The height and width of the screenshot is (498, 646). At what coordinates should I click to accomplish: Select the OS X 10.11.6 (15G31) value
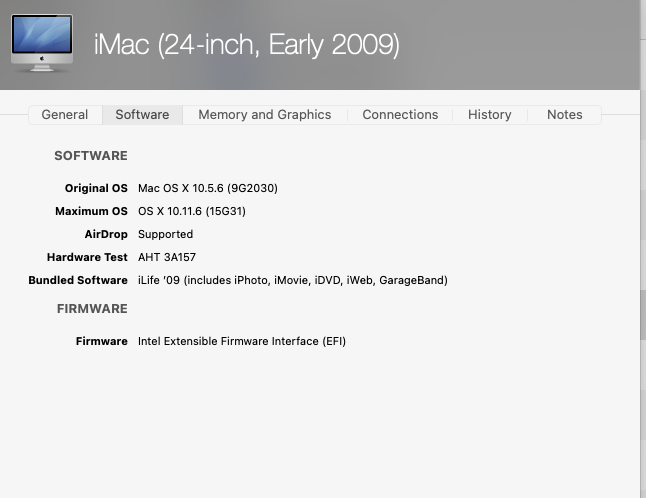tap(191, 211)
